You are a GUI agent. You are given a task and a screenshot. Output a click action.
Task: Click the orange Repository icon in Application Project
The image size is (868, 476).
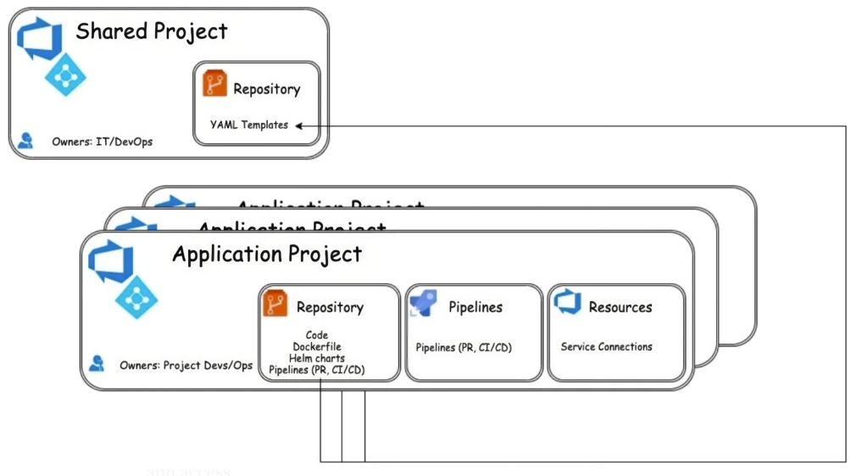275,303
